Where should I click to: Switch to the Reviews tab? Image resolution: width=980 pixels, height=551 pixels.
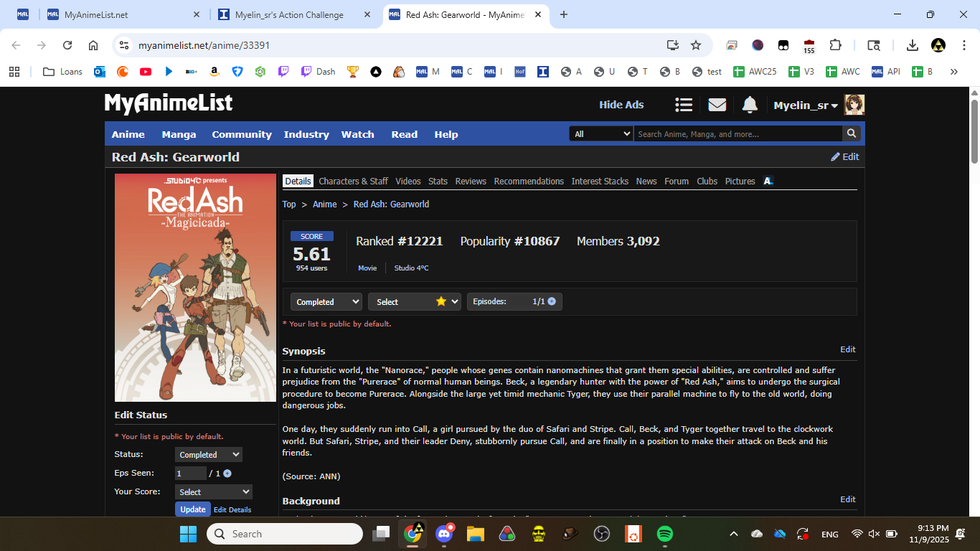[x=471, y=181]
